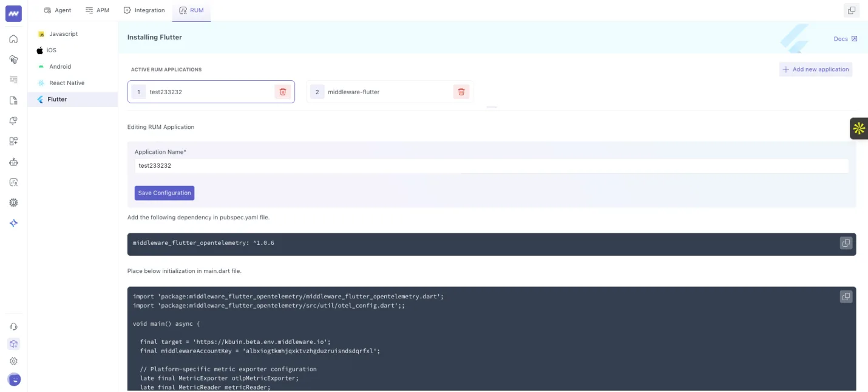Image resolution: width=868 pixels, height=392 pixels.
Task: Select Android in the platform list
Action: [x=73, y=67]
